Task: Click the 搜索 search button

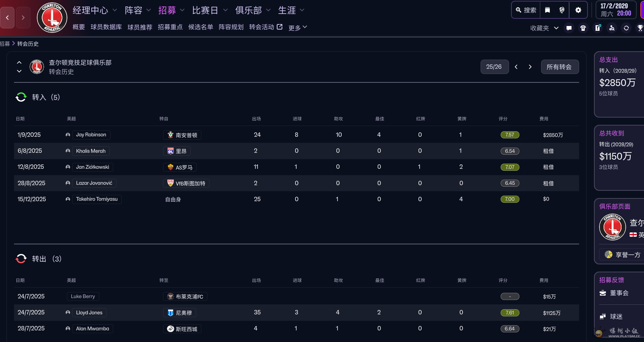Action: click(526, 10)
